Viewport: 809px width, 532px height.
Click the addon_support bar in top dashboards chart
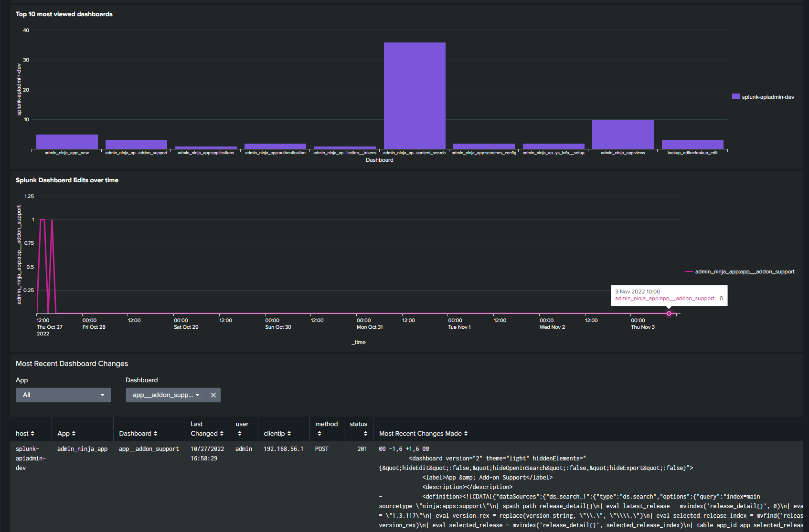click(x=136, y=145)
